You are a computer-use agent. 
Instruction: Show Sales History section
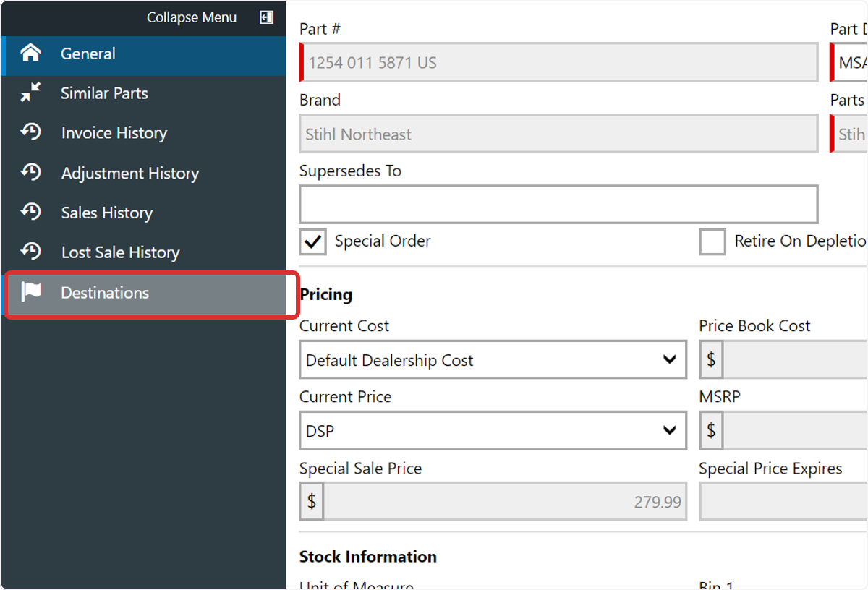[x=144, y=213]
